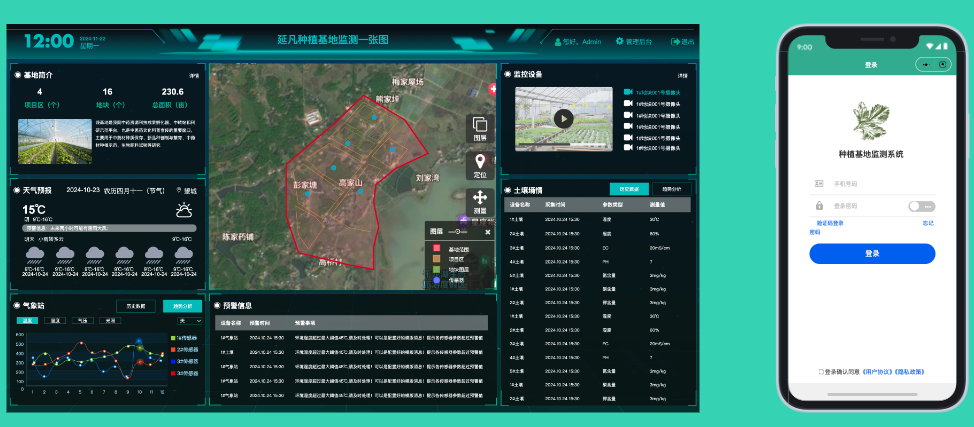
Task: Close the 图层 legend panel
Action: pos(488,231)
